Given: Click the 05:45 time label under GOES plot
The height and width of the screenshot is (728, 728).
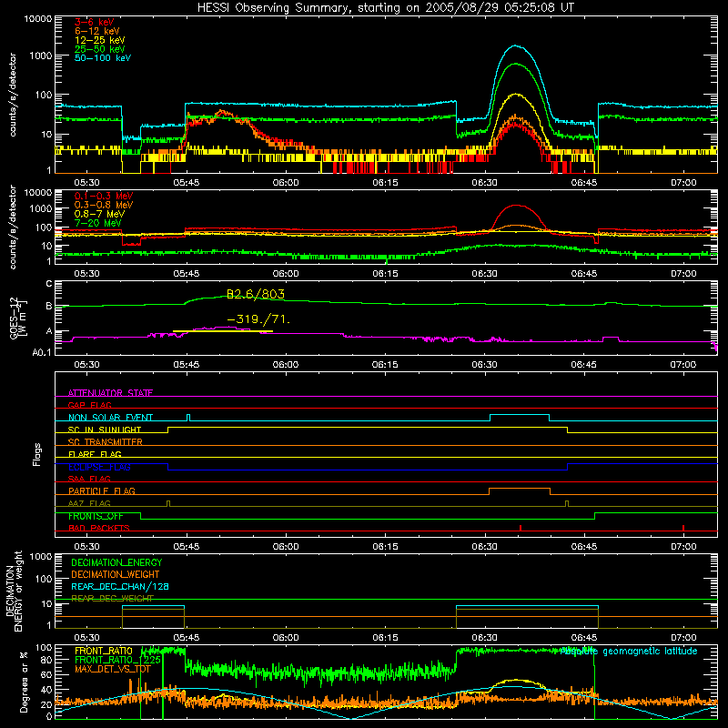Looking at the screenshot, I should click(x=187, y=365).
